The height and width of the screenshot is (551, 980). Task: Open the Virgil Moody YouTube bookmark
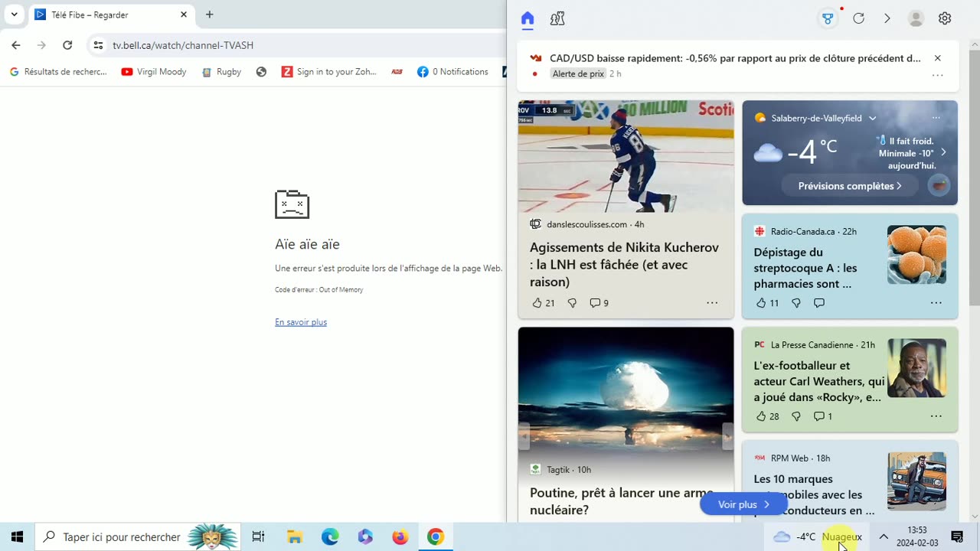(154, 72)
